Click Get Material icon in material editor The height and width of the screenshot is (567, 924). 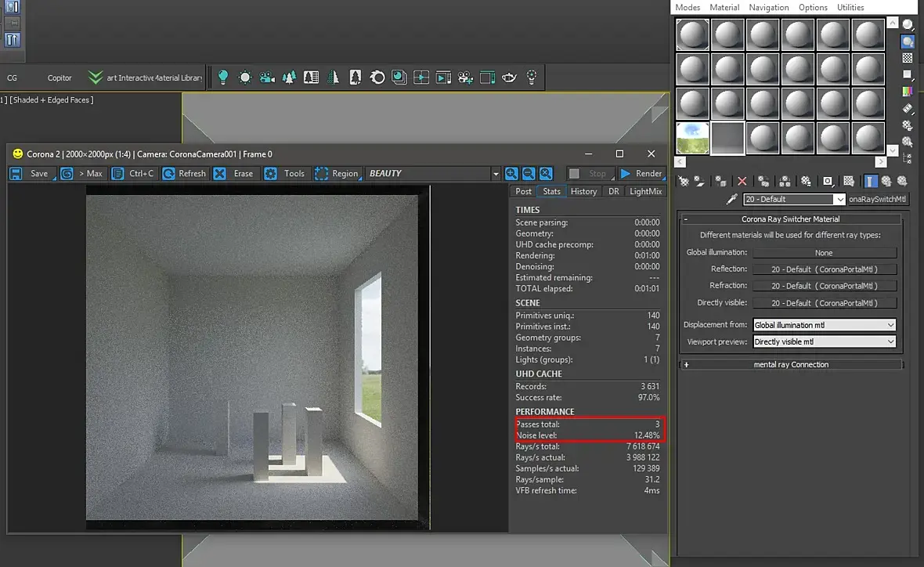pos(684,182)
